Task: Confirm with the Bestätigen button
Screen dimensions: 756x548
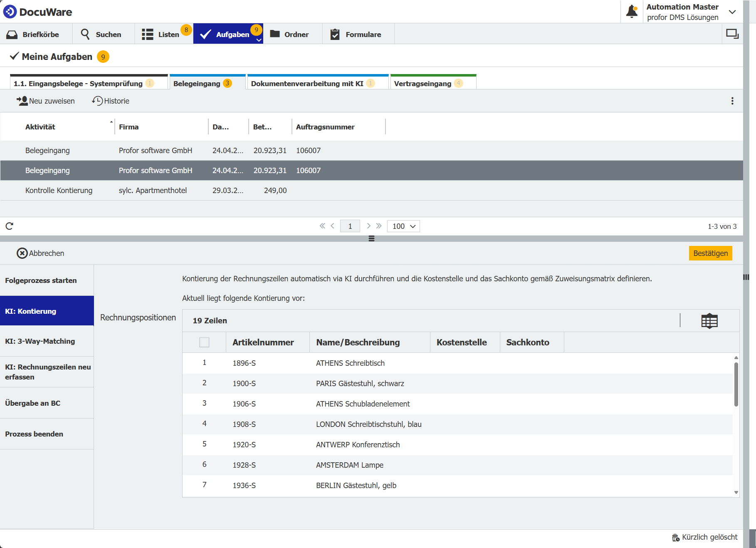Action: 710,253
